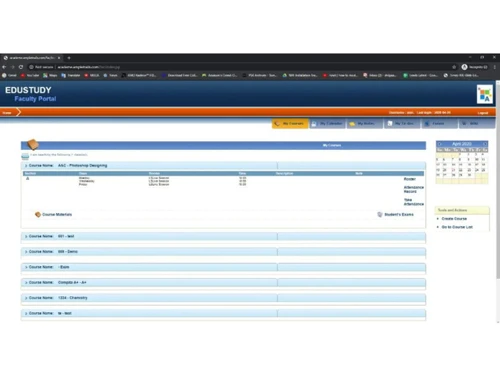Expand the last test course row
The height and width of the screenshot is (375, 500).
tap(26, 313)
